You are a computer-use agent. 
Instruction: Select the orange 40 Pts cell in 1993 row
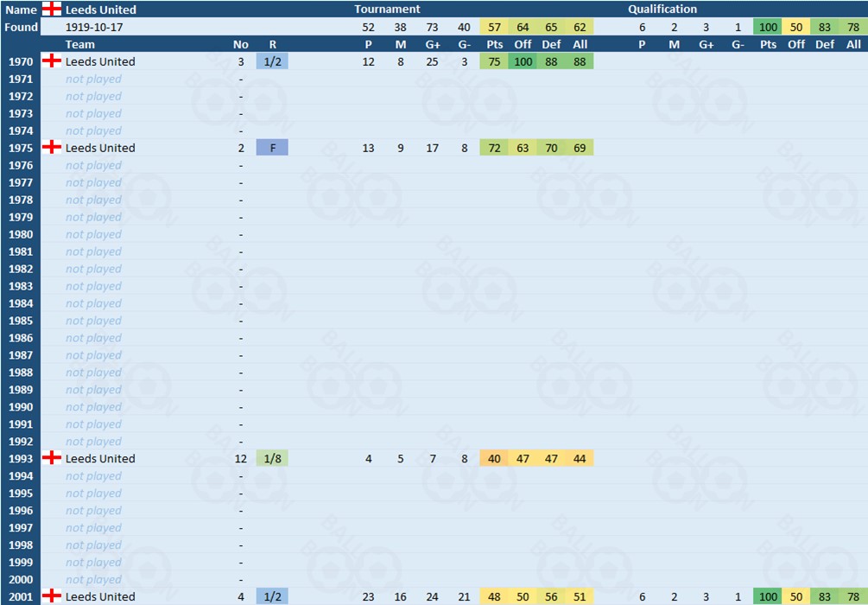point(494,458)
